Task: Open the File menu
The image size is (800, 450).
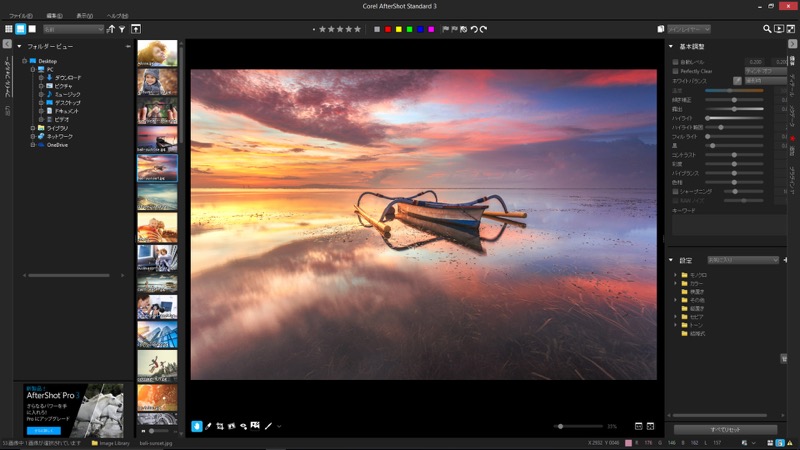Action: coord(21,16)
